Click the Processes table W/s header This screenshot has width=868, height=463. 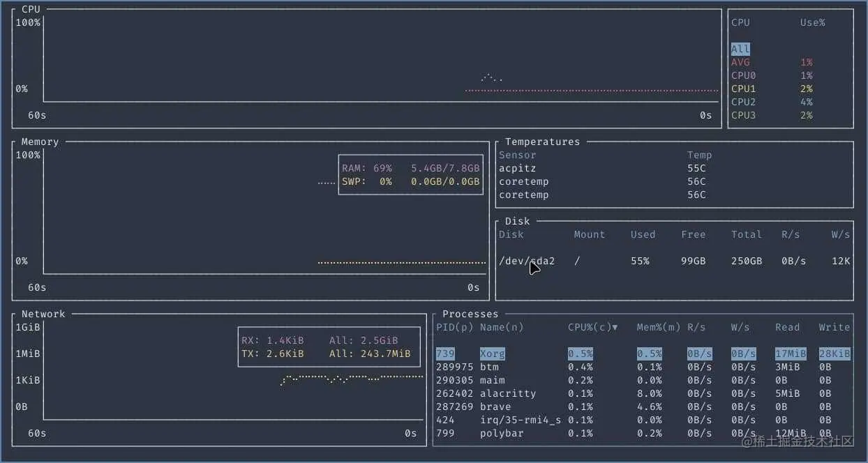(740, 327)
